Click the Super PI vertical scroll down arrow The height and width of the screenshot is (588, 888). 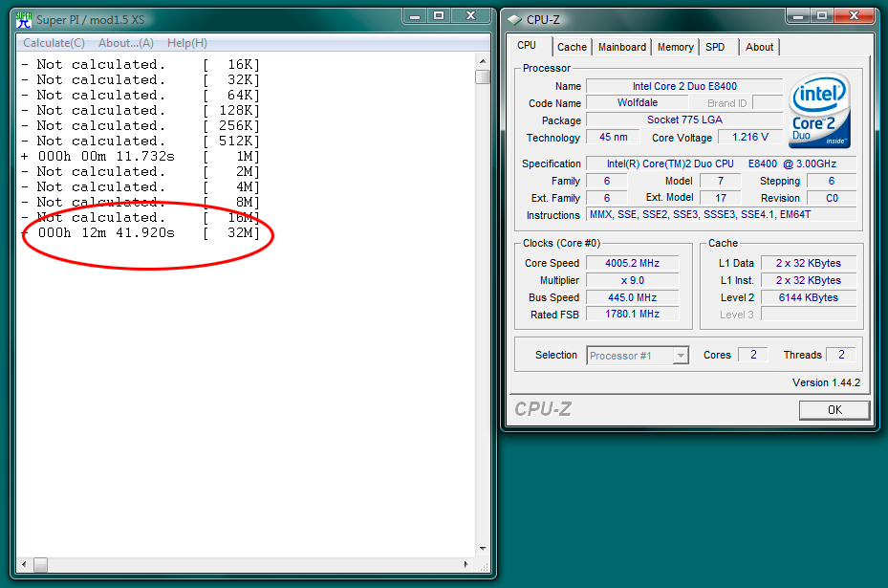pyautogui.click(x=483, y=549)
